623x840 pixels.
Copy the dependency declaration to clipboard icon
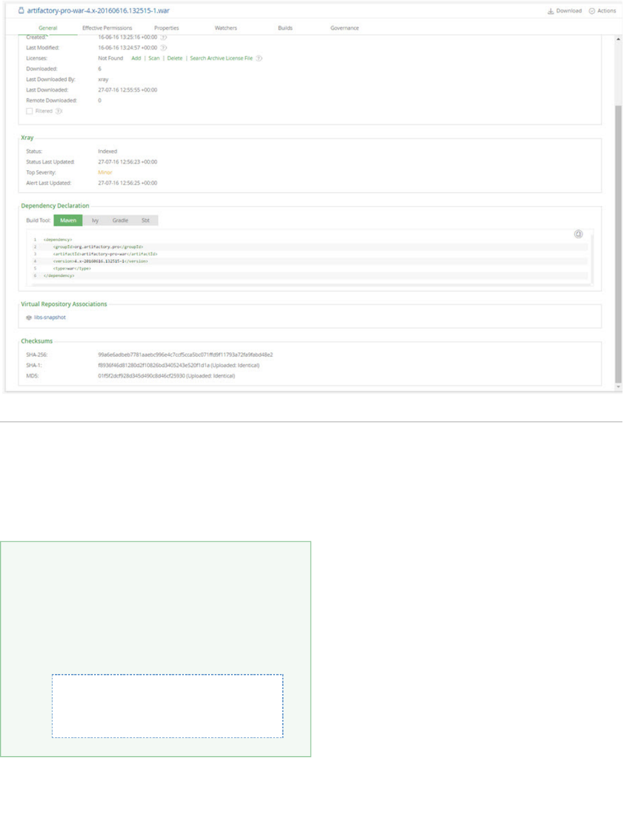tap(578, 234)
